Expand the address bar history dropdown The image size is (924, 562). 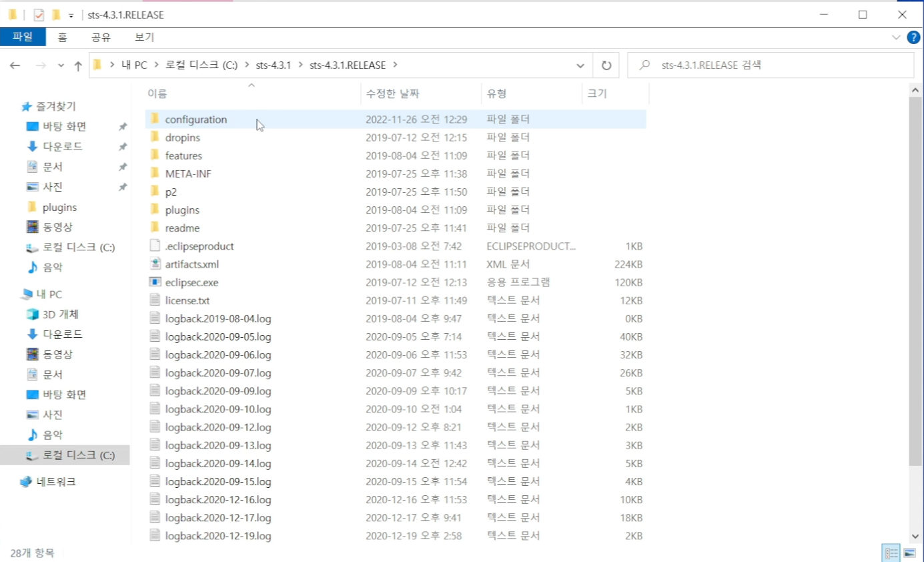[580, 65]
